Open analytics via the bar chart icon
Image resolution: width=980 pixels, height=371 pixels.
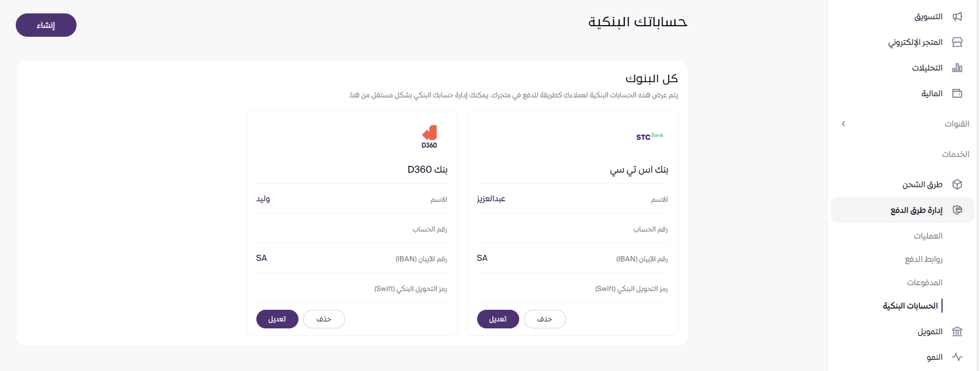point(957,68)
